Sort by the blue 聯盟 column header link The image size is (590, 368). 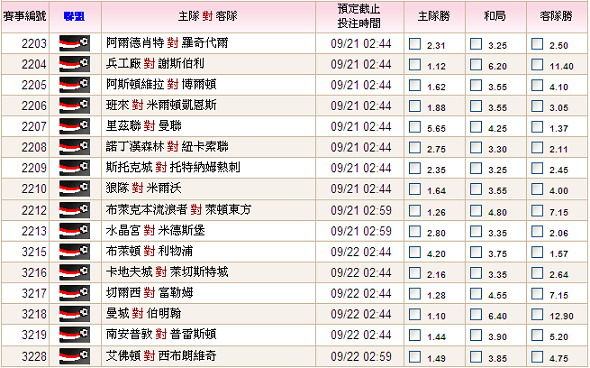pos(74,16)
